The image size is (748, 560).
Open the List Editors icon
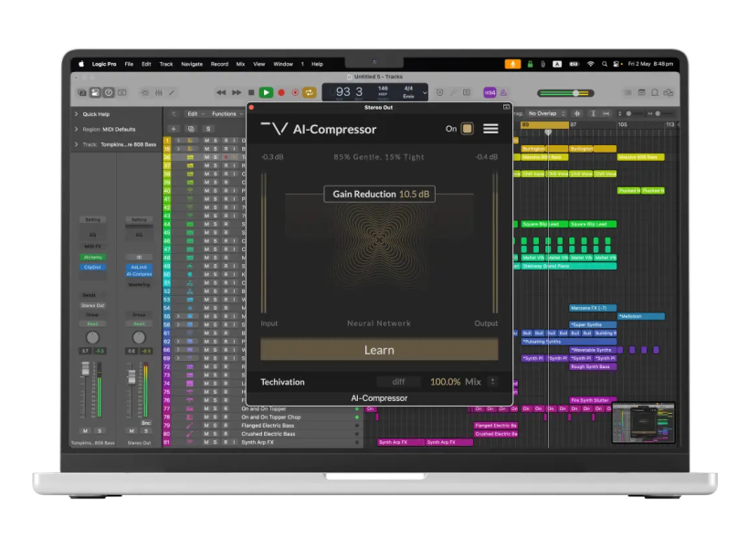628,92
